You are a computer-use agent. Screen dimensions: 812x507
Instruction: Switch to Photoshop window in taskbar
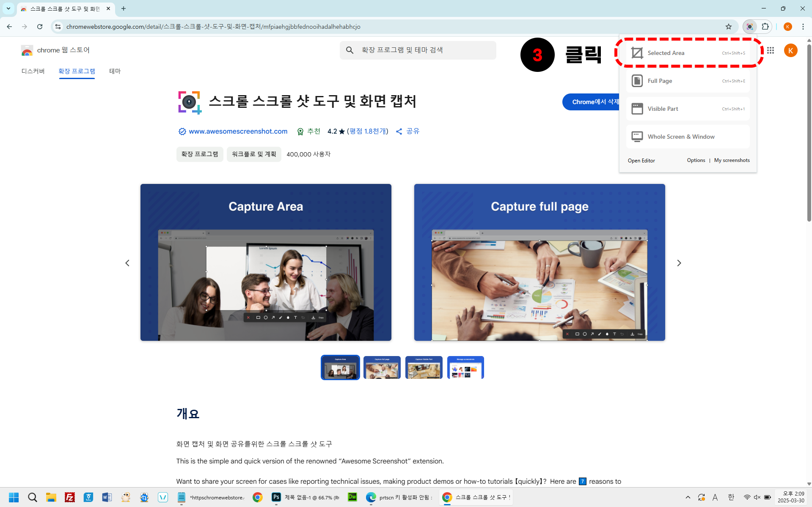coord(306,497)
